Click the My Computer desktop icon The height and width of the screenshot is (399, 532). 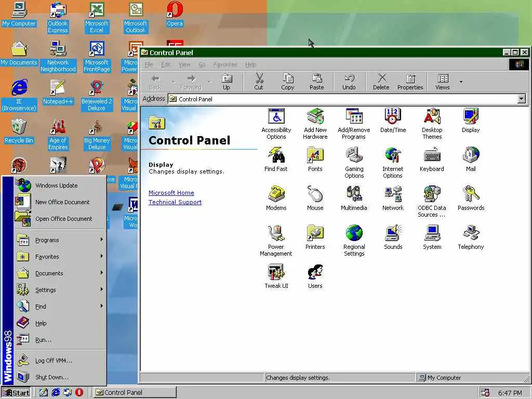click(x=19, y=14)
